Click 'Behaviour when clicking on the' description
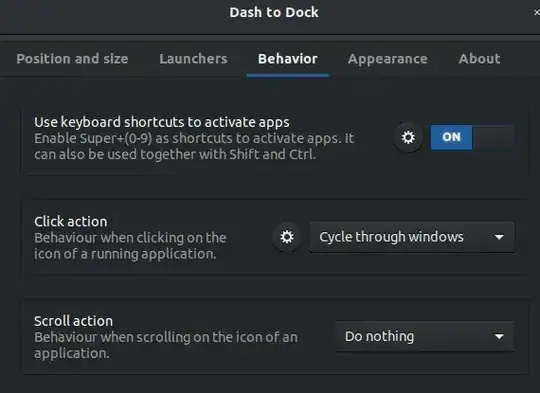Viewport: 540px width, 393px height. 130,246
